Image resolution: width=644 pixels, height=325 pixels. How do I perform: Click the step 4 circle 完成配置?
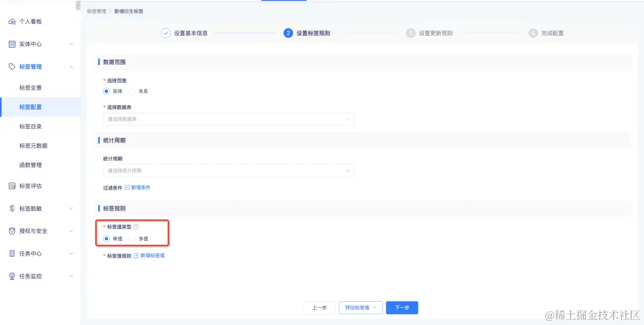click(x=533, y=33)
